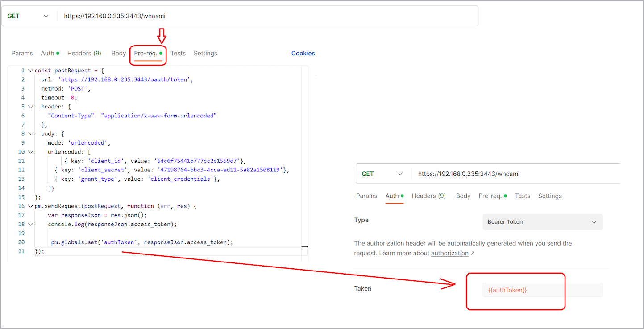644x329 pixels.
Task: Open the Params tab above the Type row
Action: click(367, 196)
